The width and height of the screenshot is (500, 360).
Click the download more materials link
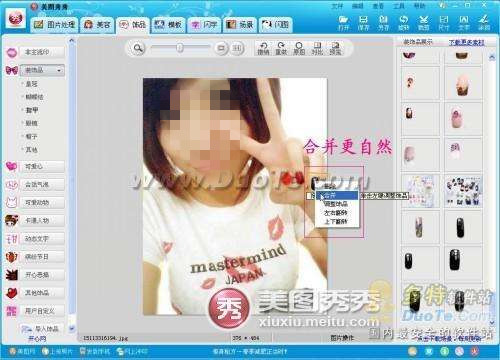(x=466, y=42)
